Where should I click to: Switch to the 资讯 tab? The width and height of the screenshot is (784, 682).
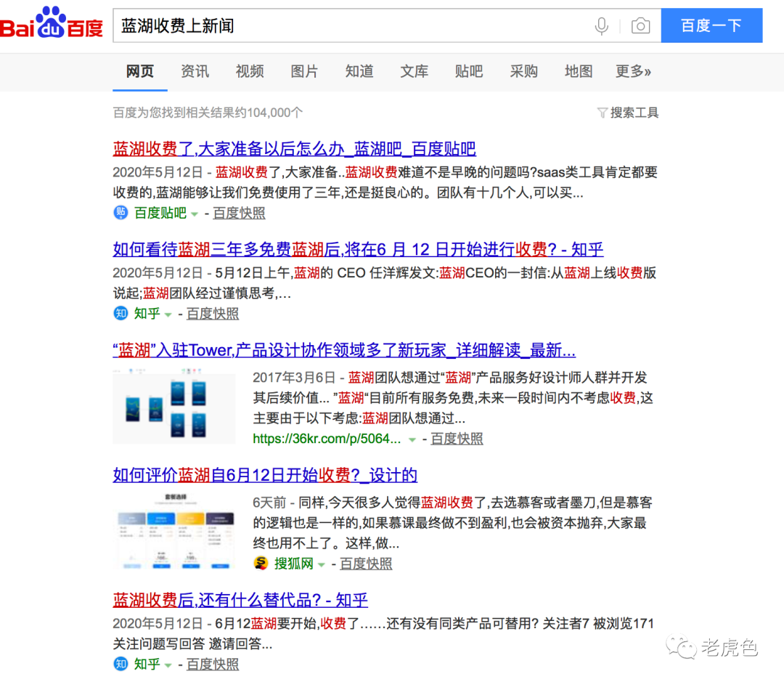pos(195,71)
